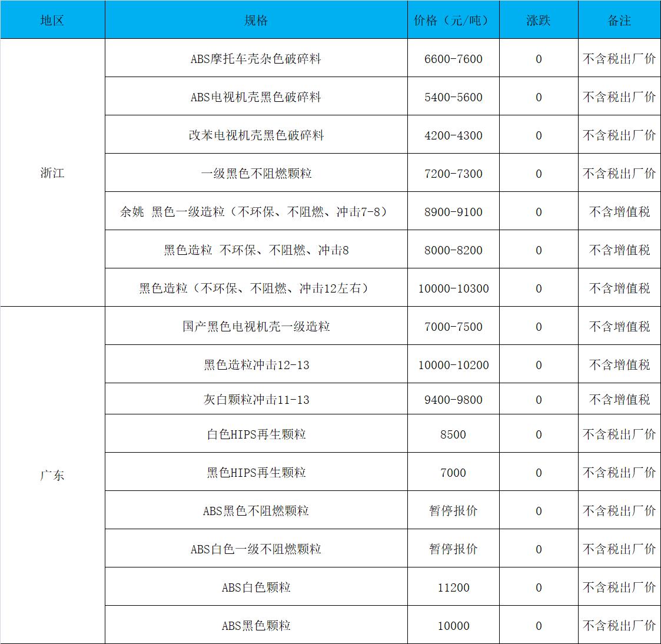The image size is (661, 644).
Task: Select the 价格（元/吨） header cell
Action: [x=453, y=20]
